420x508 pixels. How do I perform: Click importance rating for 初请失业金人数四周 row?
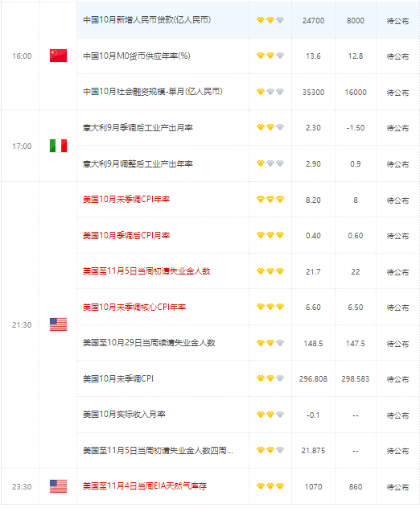point(270,450)
